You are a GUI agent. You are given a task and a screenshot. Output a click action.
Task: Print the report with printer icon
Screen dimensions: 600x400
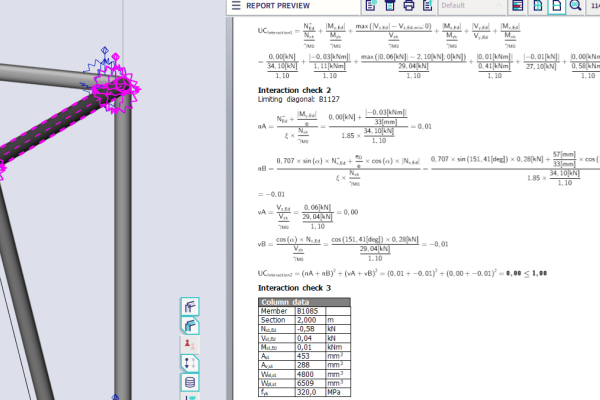(x=408, y=6)
